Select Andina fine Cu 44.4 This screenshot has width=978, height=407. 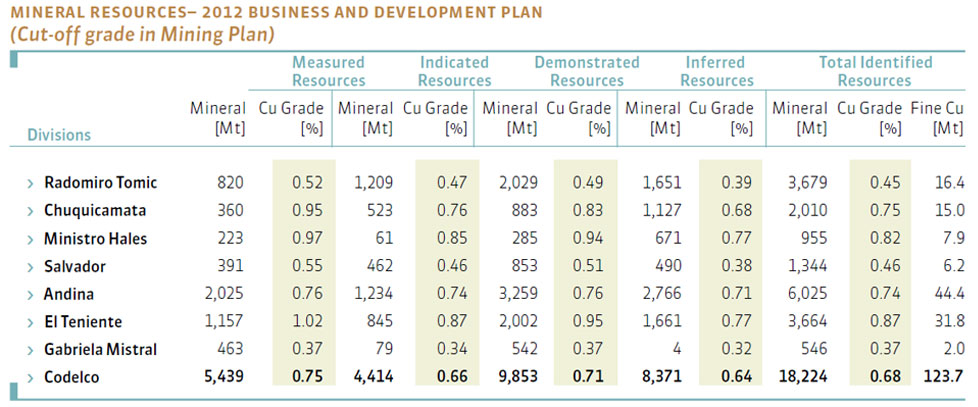pos(949,294)
